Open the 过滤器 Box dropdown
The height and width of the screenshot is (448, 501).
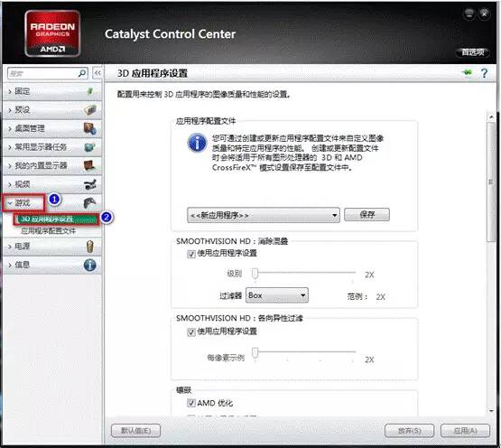[x=277, y=295]
